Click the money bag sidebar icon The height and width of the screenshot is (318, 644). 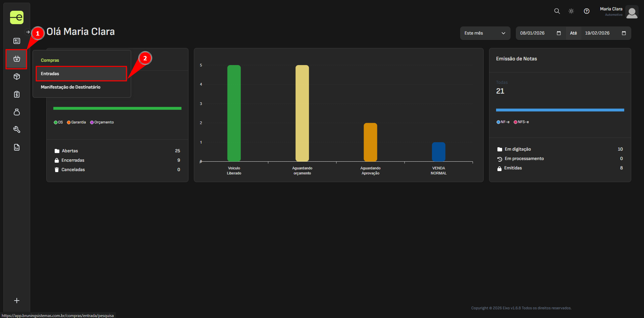tap(17, 112)
